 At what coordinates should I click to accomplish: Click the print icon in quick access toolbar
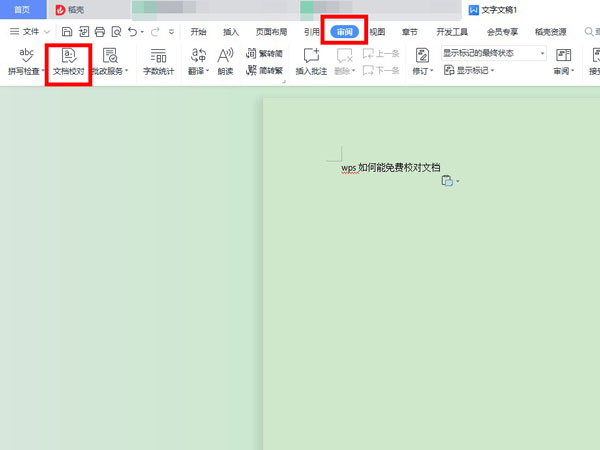pyautogui.click(x=99, y=32)
